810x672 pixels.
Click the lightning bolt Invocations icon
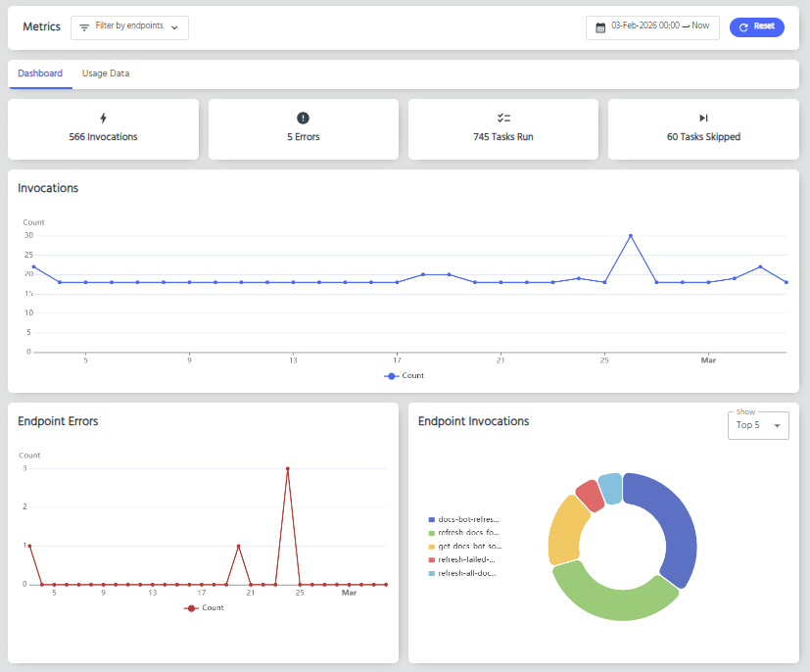104,118
